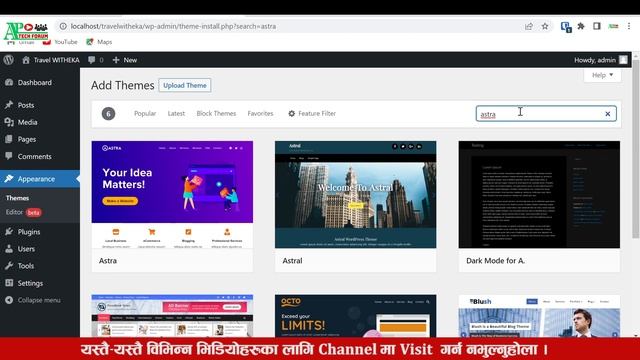
Task: Open the Pages menu
Action: tap(40, 139)
